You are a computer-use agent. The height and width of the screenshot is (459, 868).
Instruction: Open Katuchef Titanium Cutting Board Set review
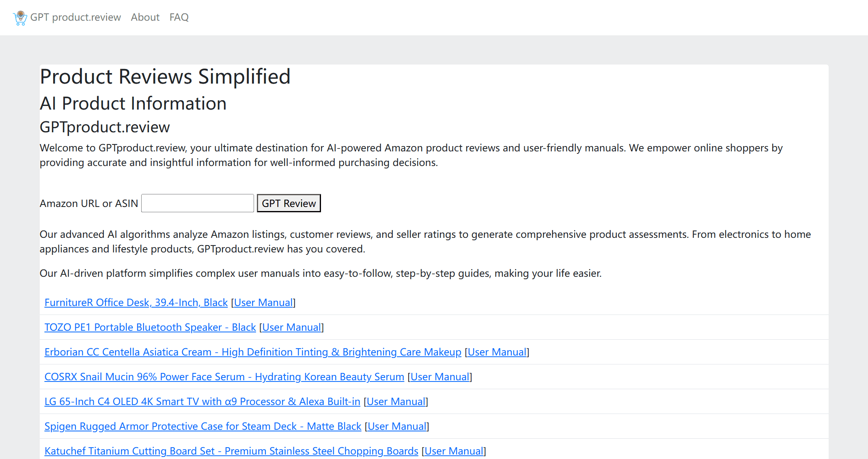(x=231, y=451)
